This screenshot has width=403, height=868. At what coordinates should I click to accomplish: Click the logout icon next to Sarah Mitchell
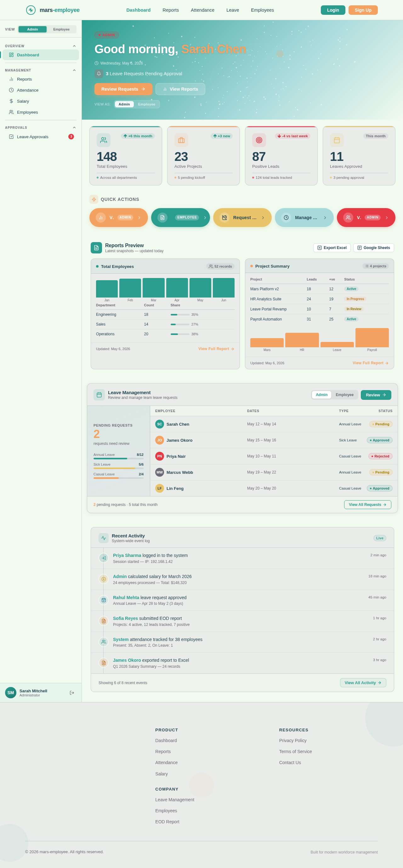[72, 693]
